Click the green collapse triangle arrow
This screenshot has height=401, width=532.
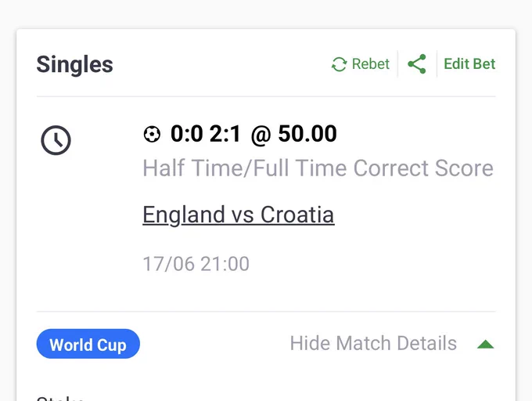tap(486, 345)
